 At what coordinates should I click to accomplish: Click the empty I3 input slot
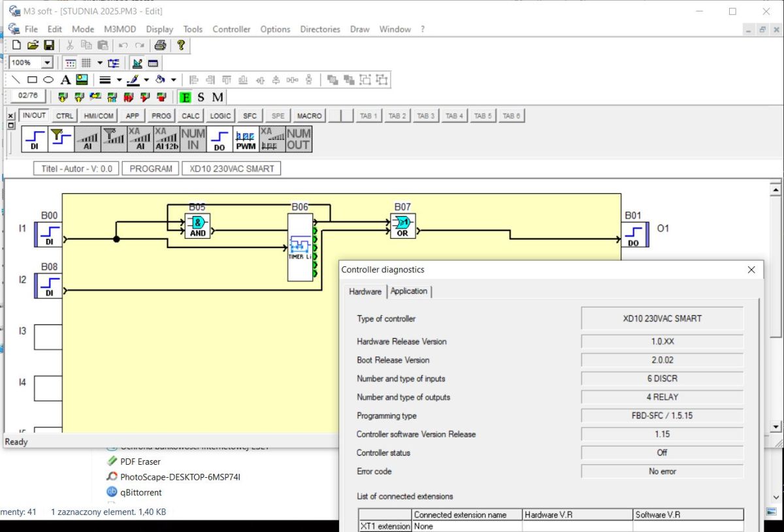coord(48,337)
